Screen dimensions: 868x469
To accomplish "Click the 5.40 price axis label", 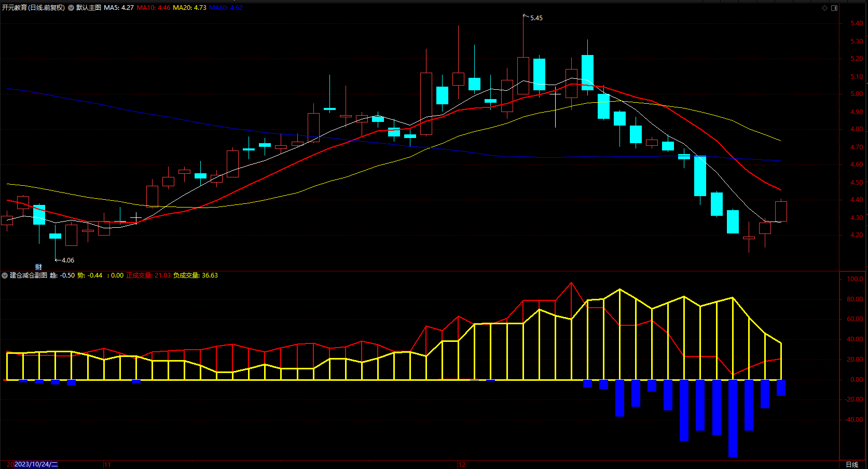I will 857,23.
